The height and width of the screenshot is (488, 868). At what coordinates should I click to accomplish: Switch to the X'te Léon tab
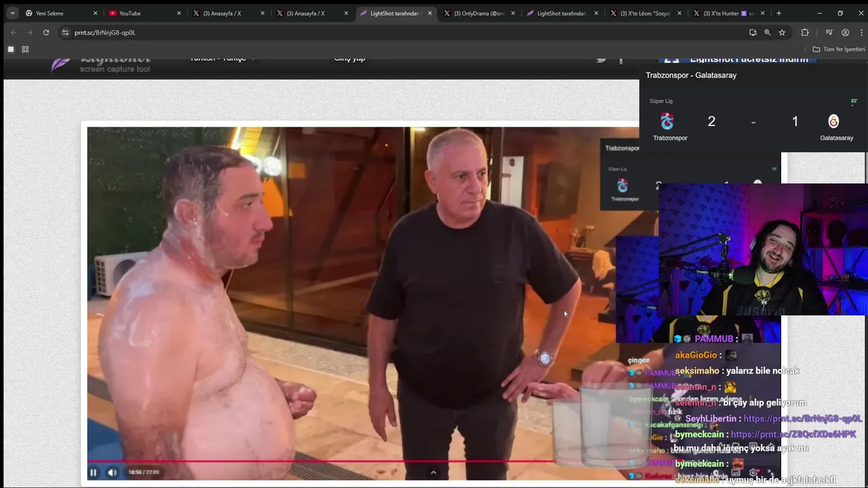point(646,13)
